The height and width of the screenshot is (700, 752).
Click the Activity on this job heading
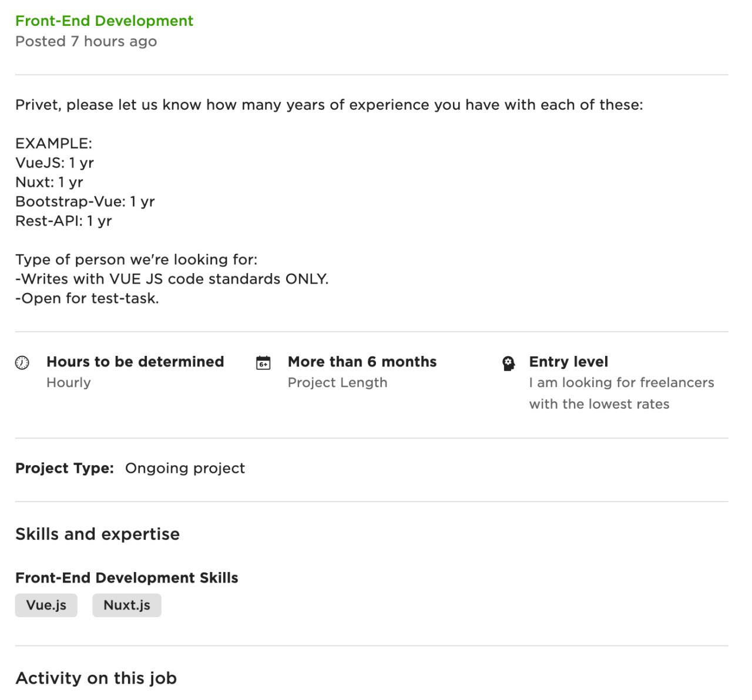(96, 678)
